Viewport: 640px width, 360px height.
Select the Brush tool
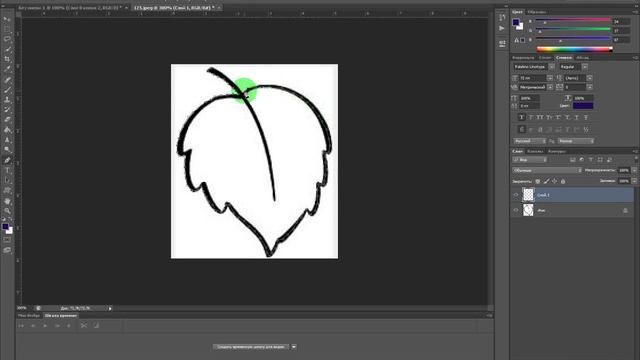point(7,89)
